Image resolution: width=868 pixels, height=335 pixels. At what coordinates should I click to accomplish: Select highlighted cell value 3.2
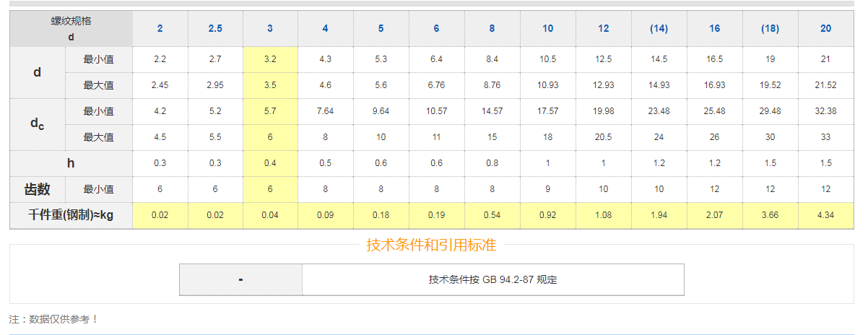tap(271, 59)
